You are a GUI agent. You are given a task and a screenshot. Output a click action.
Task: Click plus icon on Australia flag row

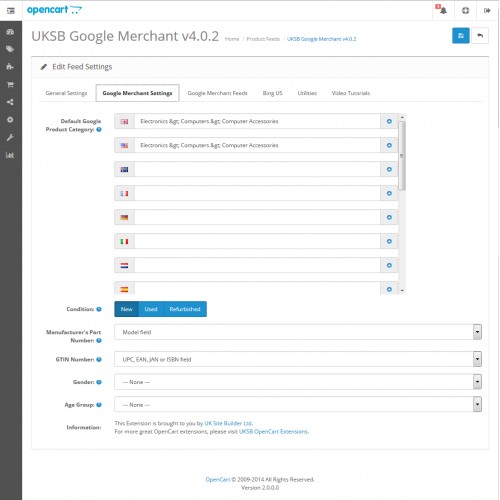(389, 169)
